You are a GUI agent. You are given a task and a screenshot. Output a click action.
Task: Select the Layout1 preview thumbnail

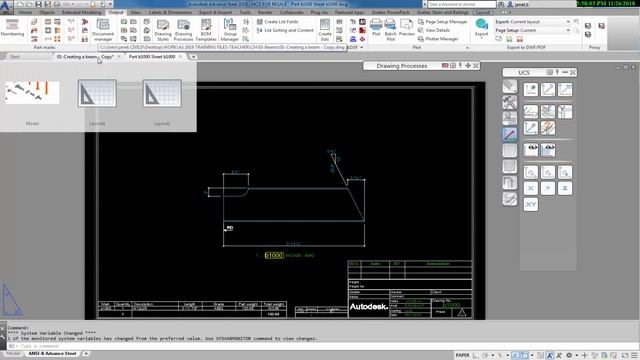coord(97,93)
